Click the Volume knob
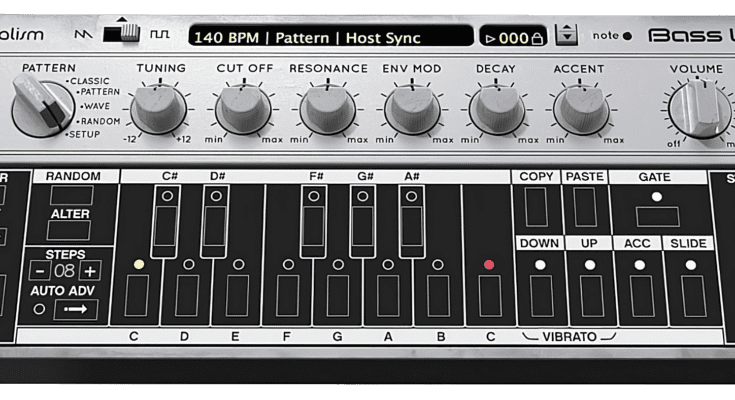Screen dimensions: 735x400 click(x=698, y=108)
